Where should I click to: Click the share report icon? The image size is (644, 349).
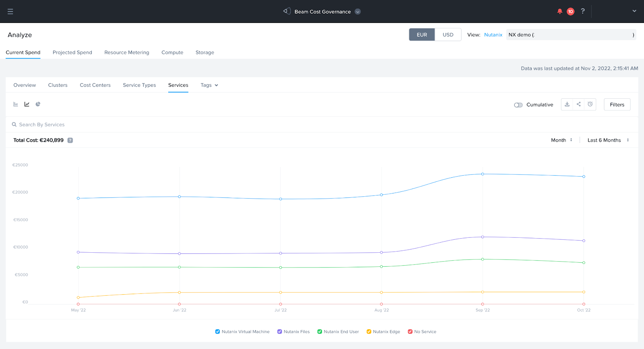(578, 104)
